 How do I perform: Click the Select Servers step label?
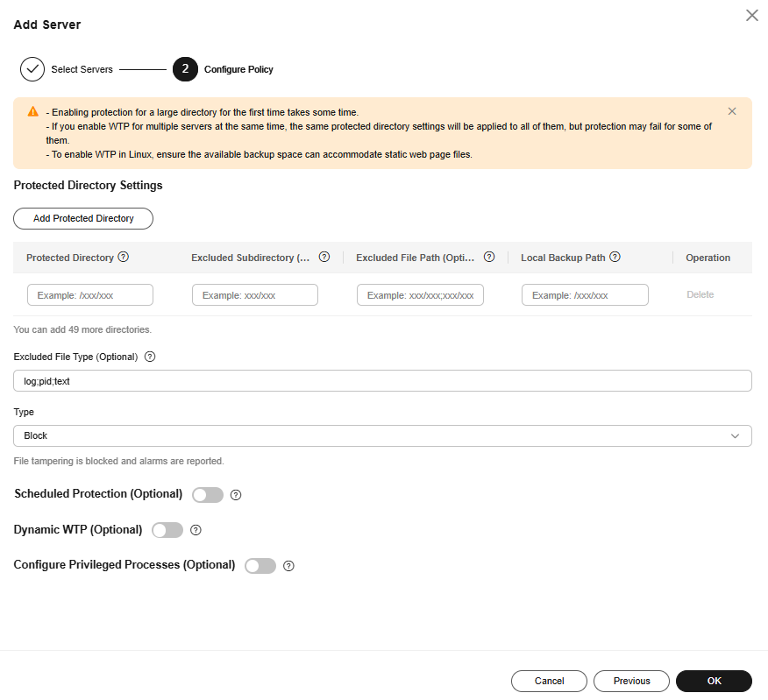[x=82, y=69]
